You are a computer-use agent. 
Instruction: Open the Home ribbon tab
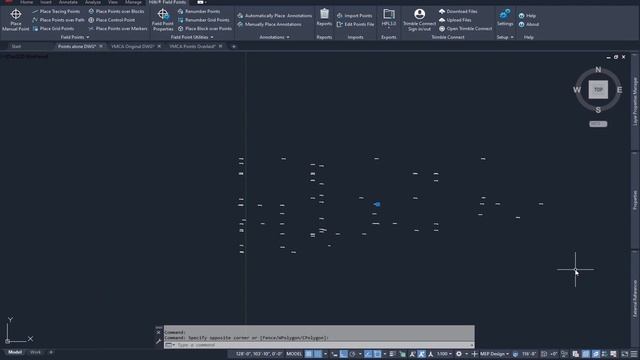pyautogui.click(x=26, y=2)
